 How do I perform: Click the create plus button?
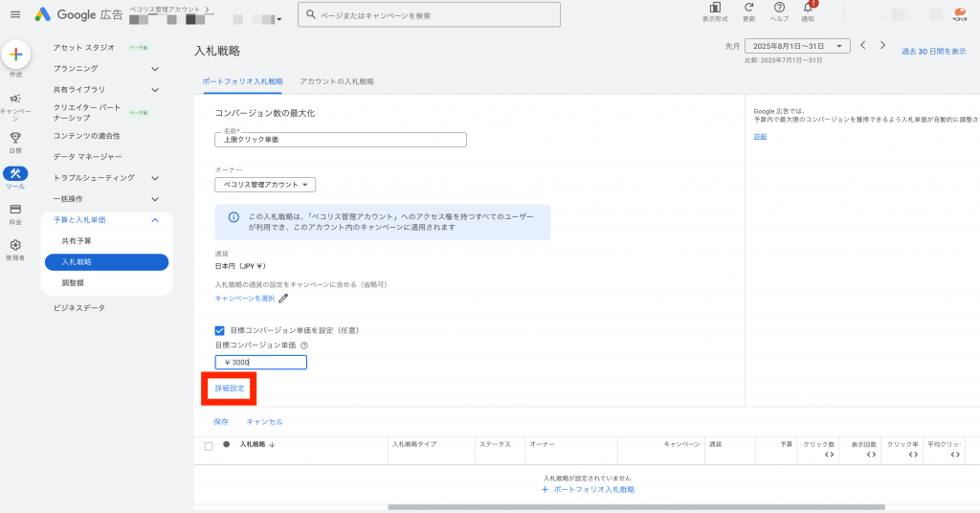point(15,55)
